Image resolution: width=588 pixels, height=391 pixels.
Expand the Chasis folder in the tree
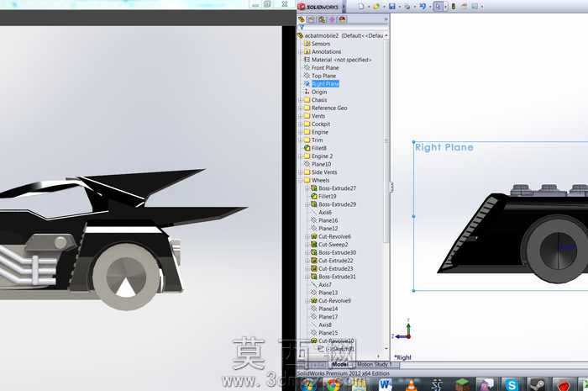(x=301, y=100)
